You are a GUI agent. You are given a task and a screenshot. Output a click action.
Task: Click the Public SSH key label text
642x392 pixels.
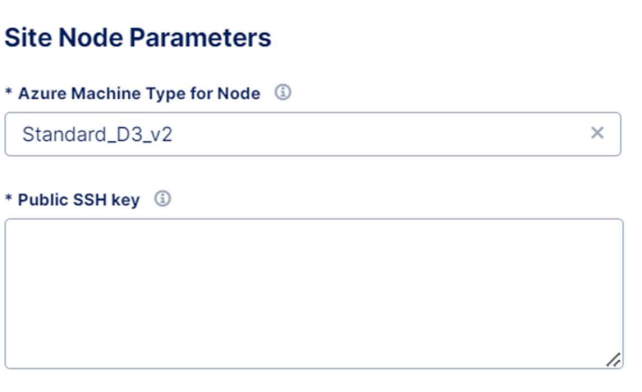tap(79, 200)
